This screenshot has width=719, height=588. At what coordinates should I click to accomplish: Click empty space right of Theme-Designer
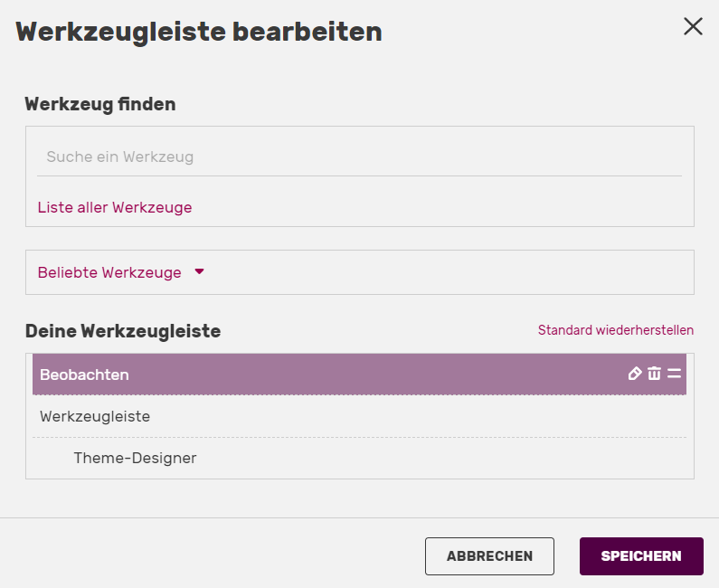pos(452,458)
